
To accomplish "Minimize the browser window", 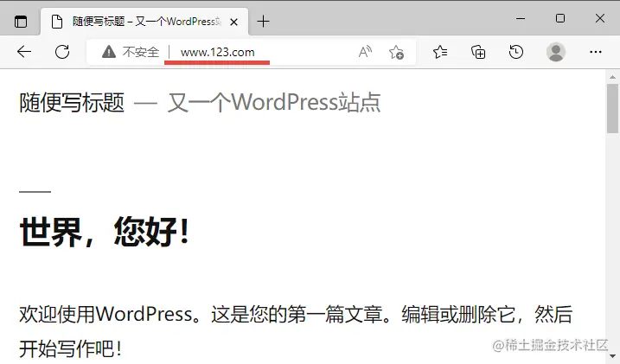I will coord(521,18).
